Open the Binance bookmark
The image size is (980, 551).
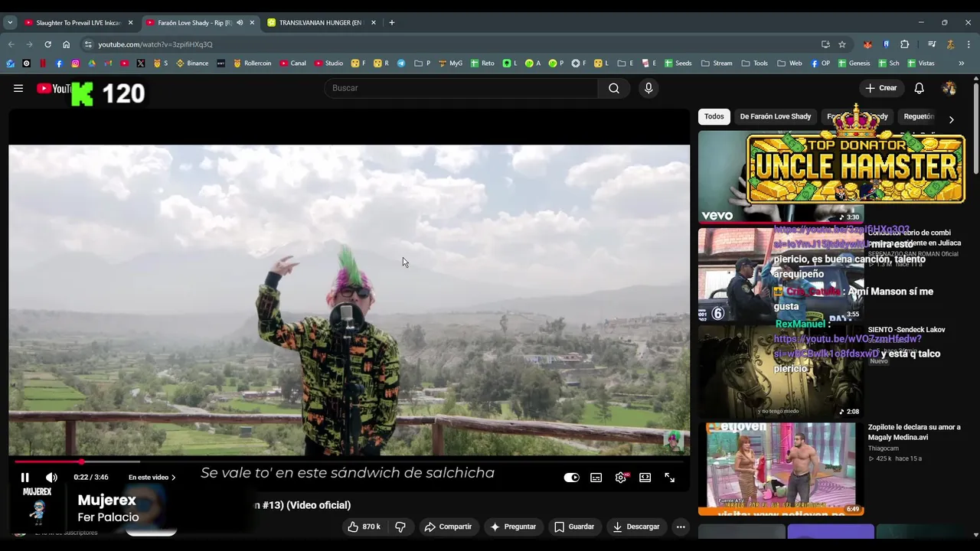(x=192, y=64)
